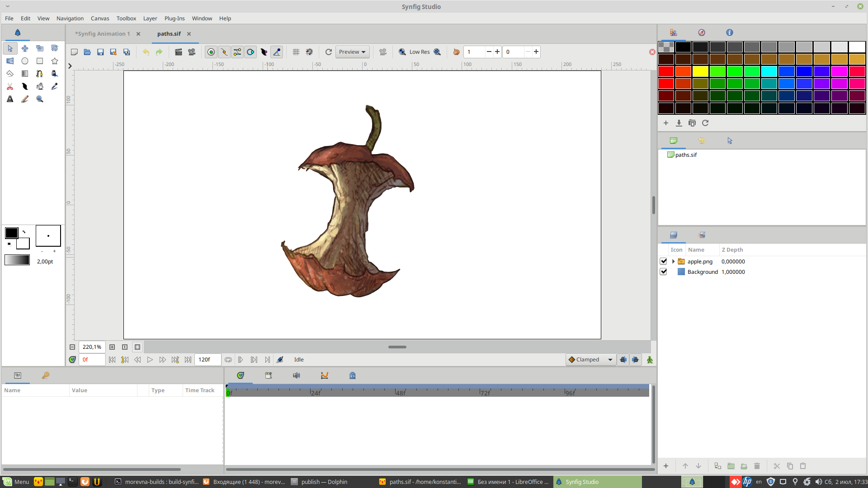
Task: Open the Preview dropdown
Action: (x=352, y=52)
